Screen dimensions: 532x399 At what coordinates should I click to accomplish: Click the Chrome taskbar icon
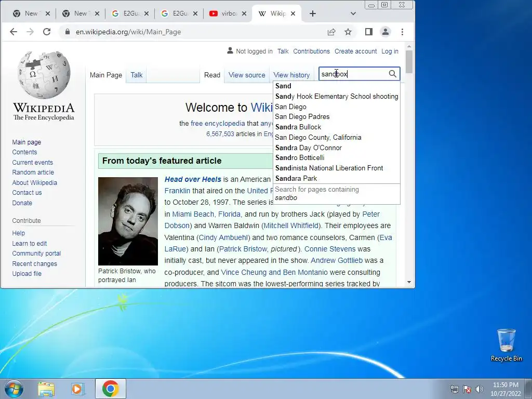coord(110,389)
